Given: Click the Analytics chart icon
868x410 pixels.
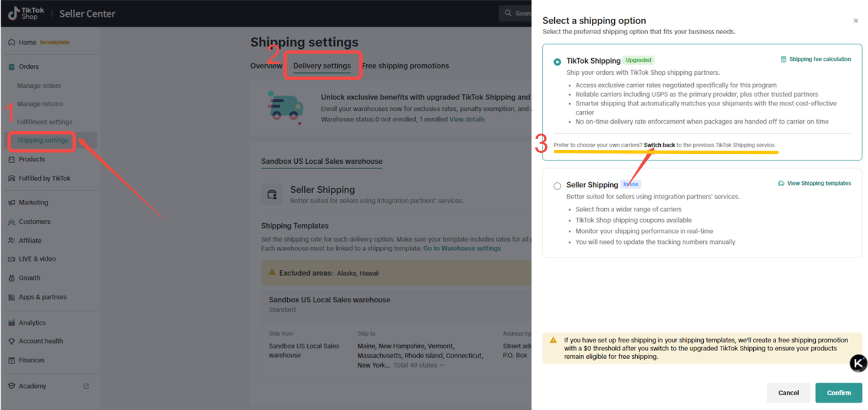Looking at the screenshot, I should click(12, 323).
